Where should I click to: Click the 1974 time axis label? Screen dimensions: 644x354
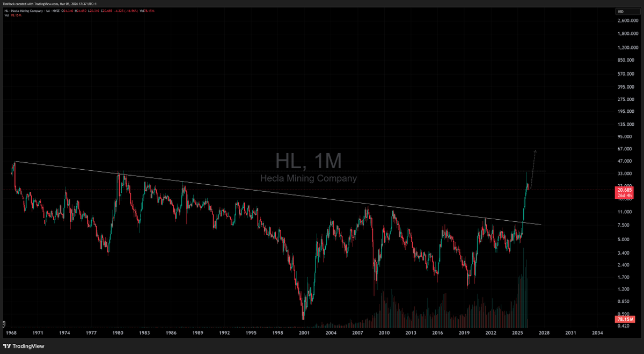click(x=64, y=333)
